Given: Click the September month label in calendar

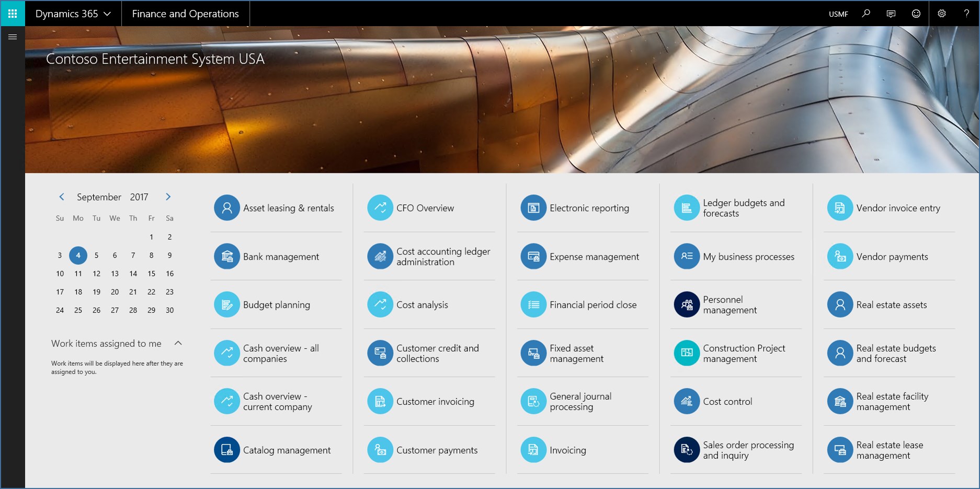Looking at the screenshot, I should coord(99,197).
